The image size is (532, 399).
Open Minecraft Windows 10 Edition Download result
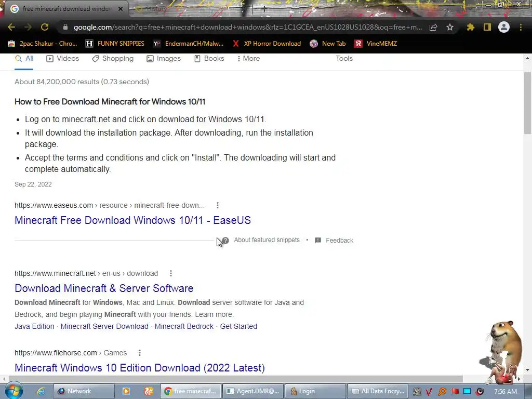pyautogui.click(x=139, y=368)
